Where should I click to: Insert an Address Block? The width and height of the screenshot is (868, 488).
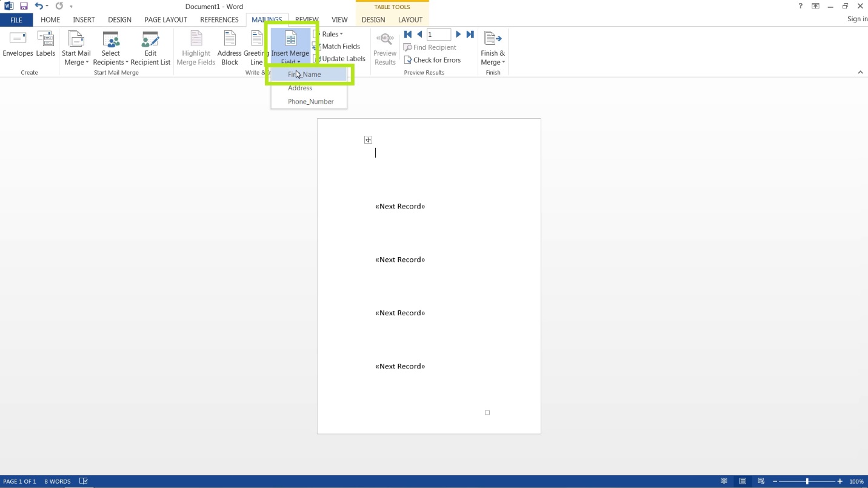point(230,48)
